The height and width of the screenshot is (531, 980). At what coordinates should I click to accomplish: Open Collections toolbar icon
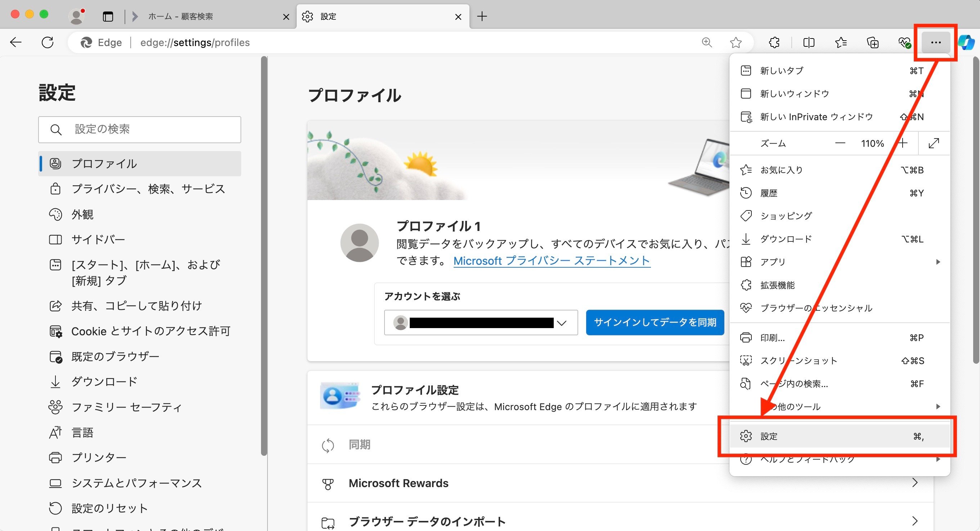coord(872,42)
